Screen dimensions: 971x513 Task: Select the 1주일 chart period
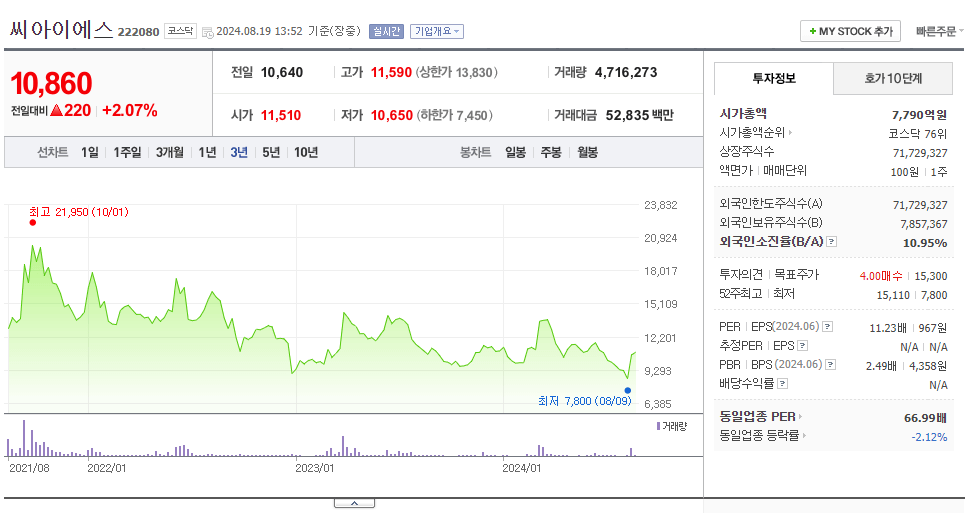click(x=127, y=152)
